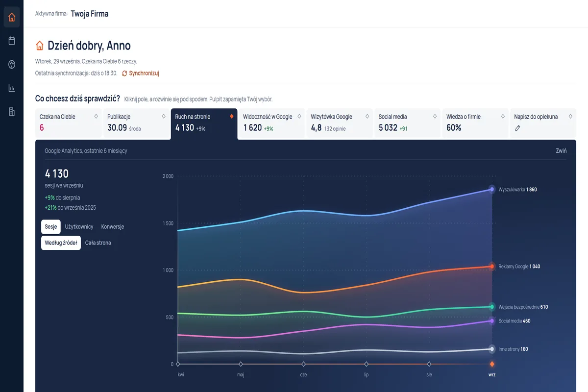Click the Wyszukiwarka 1 860 series label
This screenshot has width=588, height=392.
point(517,190)
